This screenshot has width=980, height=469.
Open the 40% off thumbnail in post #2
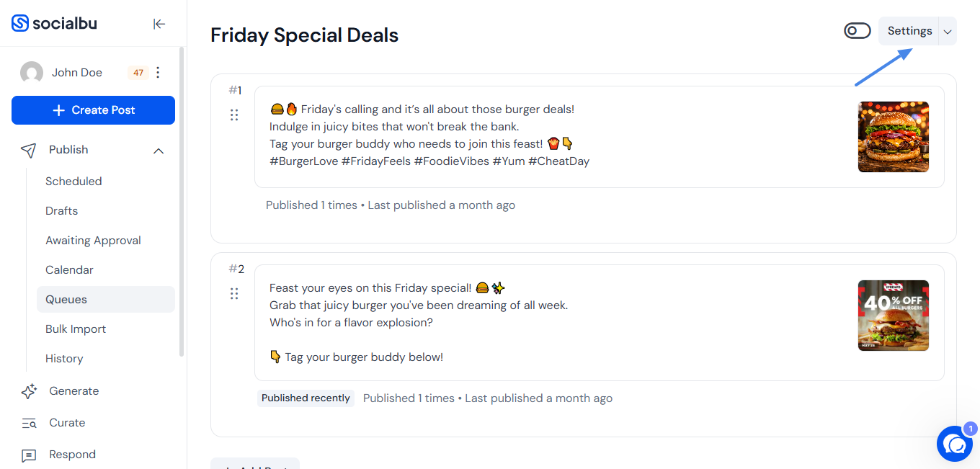893,316
